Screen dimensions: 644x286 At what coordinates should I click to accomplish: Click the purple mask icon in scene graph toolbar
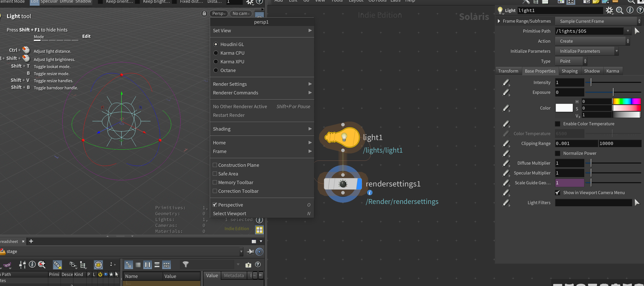point(7,265)
